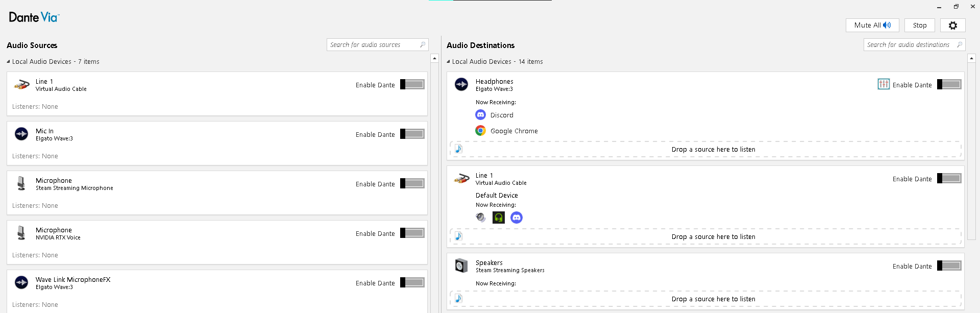
Task: Toggle Enable Dante for destination Line 1
Action: 949,178
